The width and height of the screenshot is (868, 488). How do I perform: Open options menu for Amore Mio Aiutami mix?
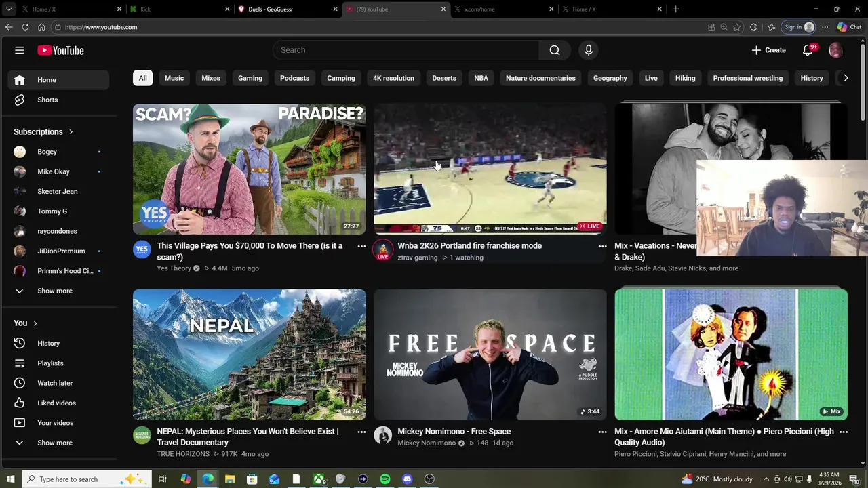(844, 432)
